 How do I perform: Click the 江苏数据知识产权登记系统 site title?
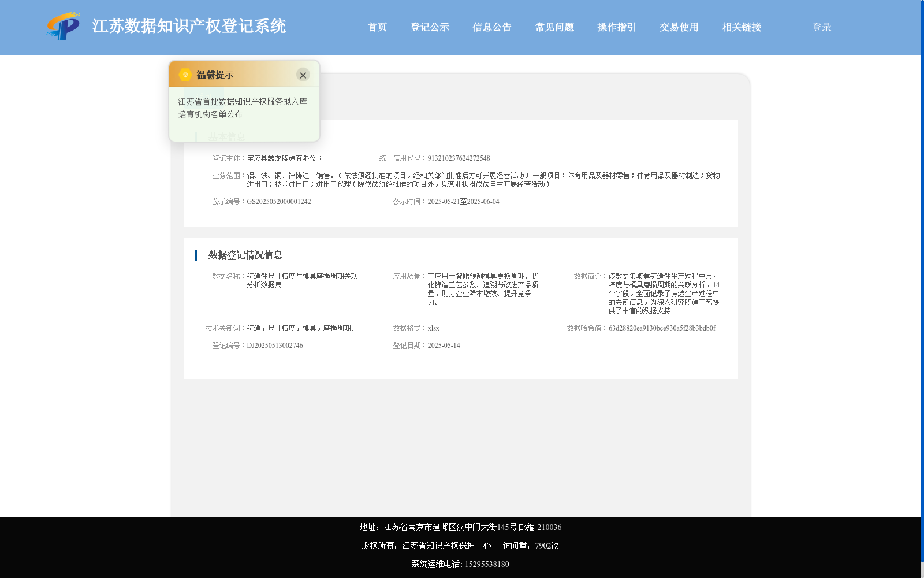(x=189, y=26)
